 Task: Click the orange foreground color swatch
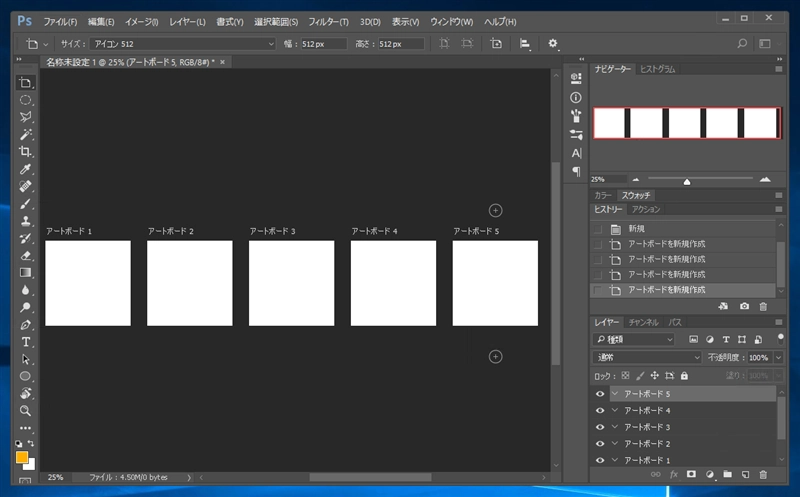(x=22, y=457)
